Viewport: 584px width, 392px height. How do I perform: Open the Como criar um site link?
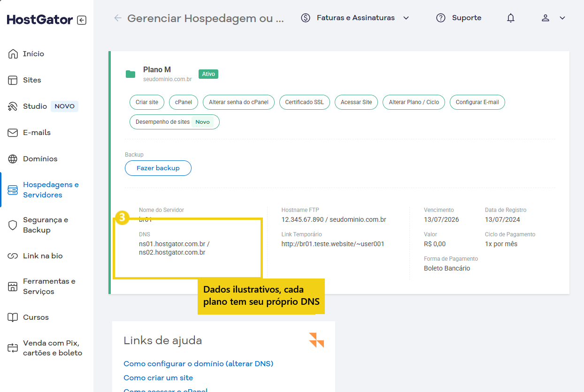point(158,377)
